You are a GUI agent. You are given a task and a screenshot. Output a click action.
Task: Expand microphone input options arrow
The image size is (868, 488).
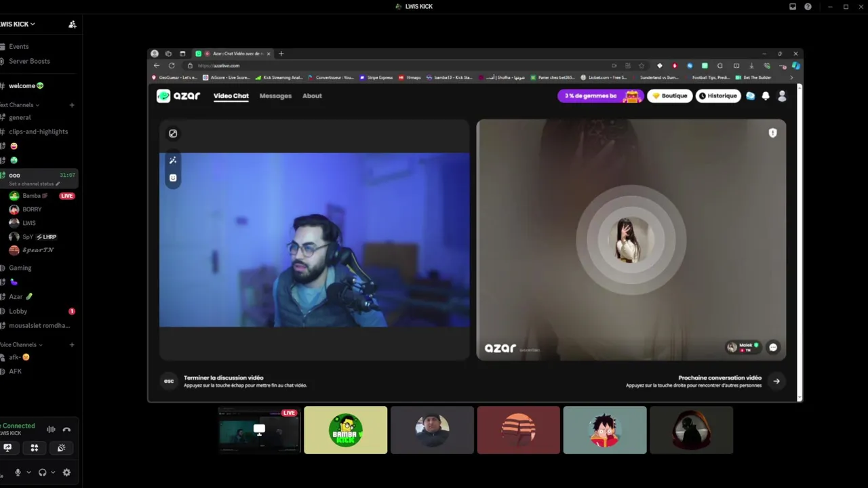click(28, 472)
